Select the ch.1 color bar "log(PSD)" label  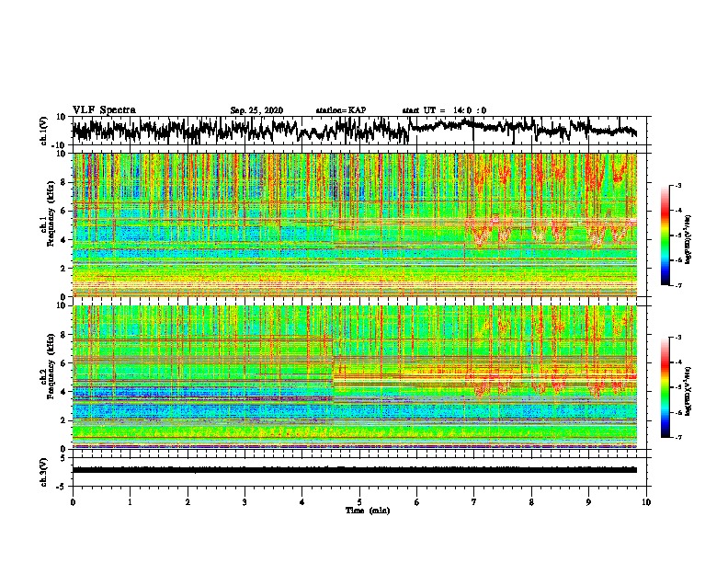click(688, 240)
